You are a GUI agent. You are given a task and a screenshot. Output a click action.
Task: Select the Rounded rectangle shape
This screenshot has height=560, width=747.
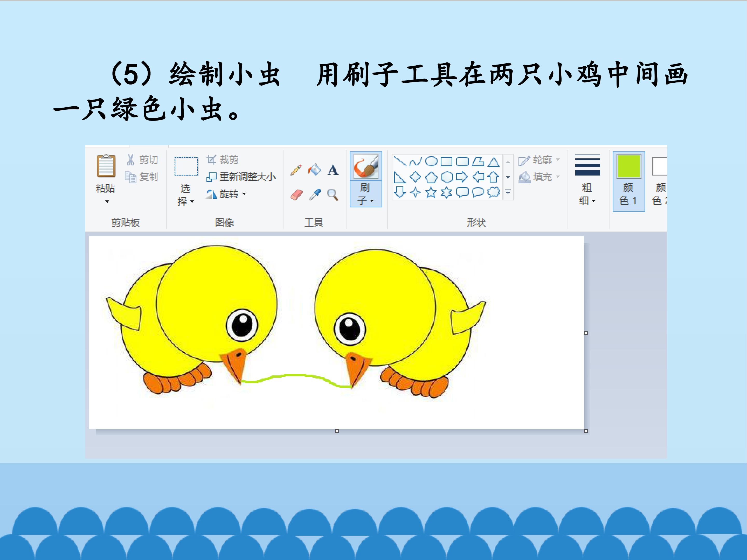[462, 161]
